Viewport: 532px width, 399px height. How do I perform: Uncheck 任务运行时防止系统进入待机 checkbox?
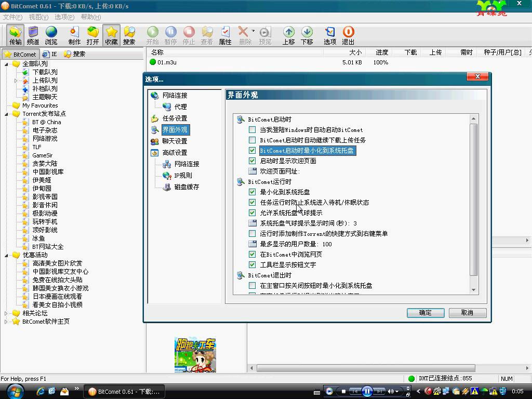pyautogui.click(x=252, y=202)
